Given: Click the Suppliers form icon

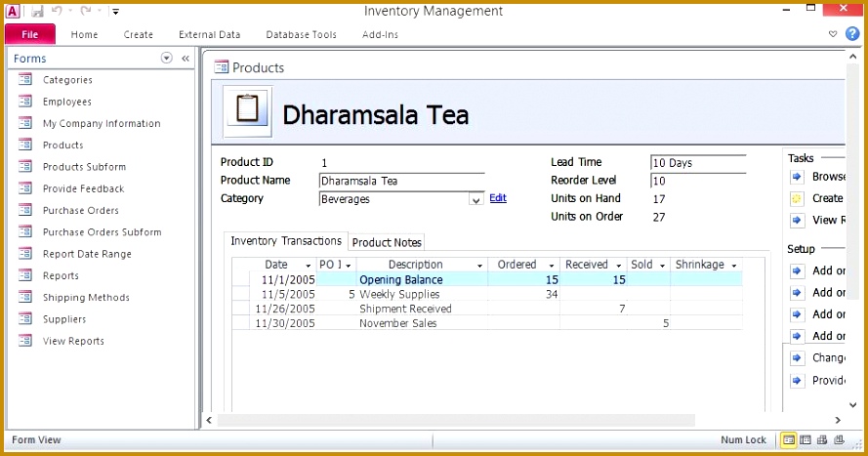Looking at the screenshot, I should pyautogui.click(x=25, y=318).
